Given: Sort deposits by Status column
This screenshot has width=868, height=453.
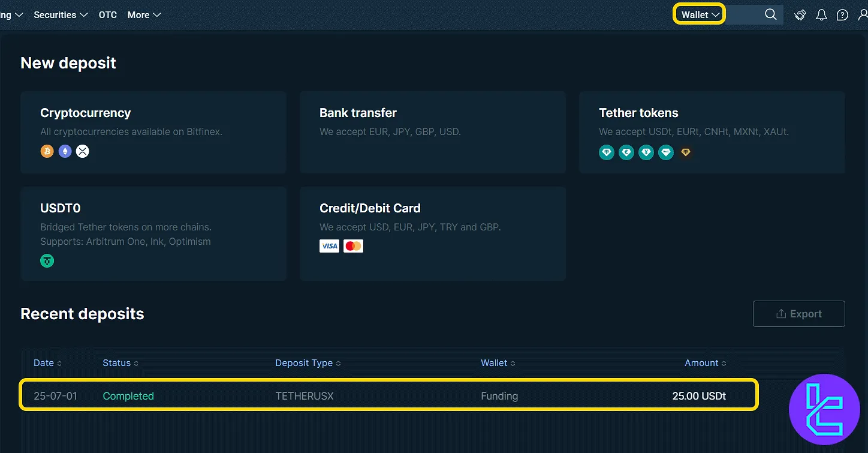Looking at the screenshot, I should 120,363.
